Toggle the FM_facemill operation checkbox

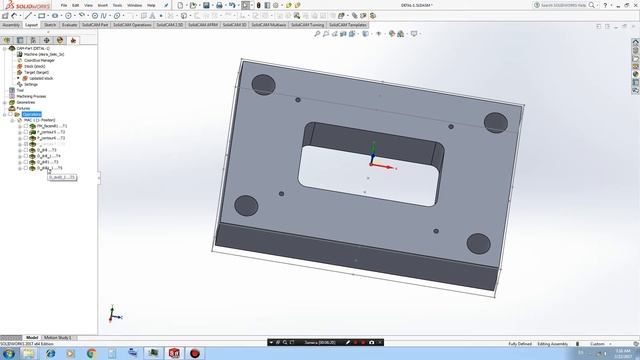pyautogui.click(x=26, y=126)
